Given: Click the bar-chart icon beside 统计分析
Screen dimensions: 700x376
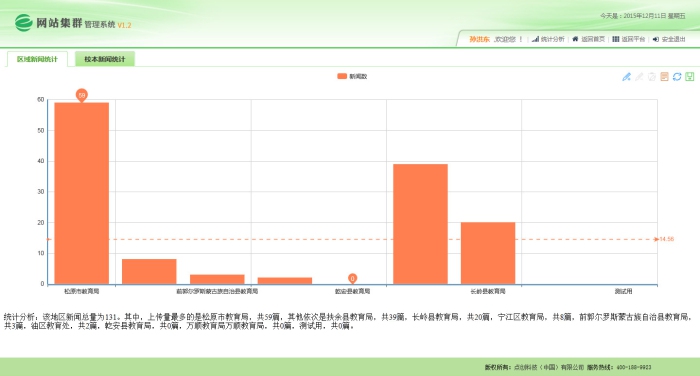Looking at the screenshot, I should pos(535,39).
